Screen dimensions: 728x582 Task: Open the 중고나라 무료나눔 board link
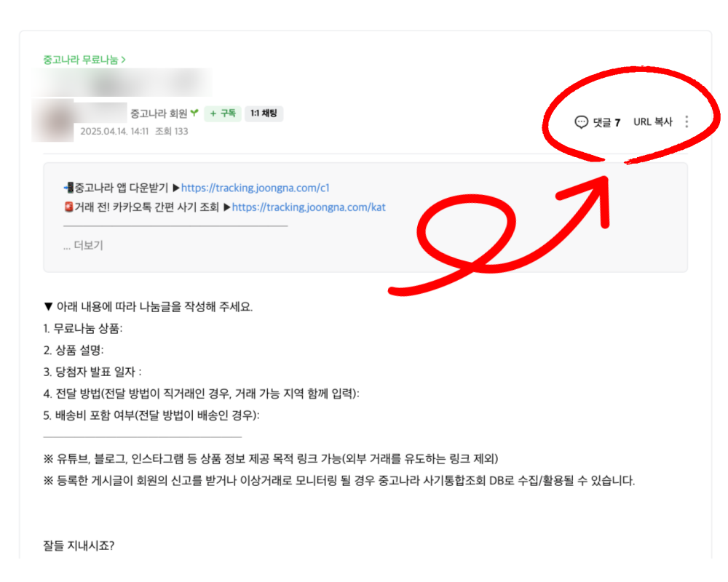click(x=84, y=60)
